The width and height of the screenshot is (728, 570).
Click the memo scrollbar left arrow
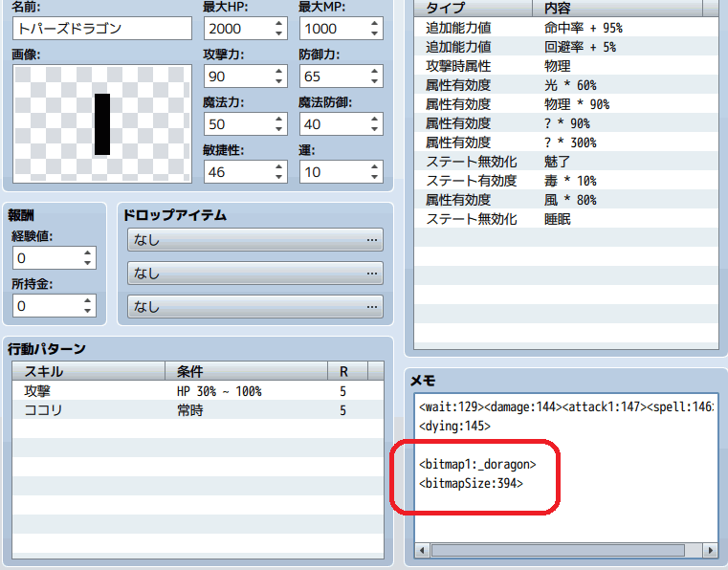422,551
